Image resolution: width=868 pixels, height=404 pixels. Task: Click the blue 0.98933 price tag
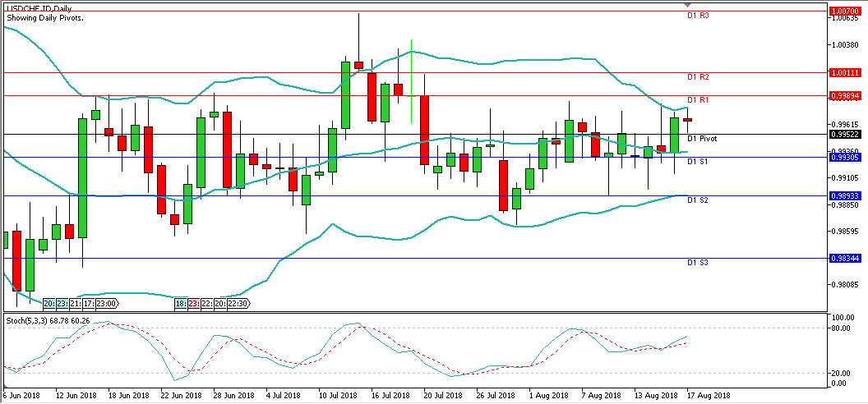click(x=845, y=196)
